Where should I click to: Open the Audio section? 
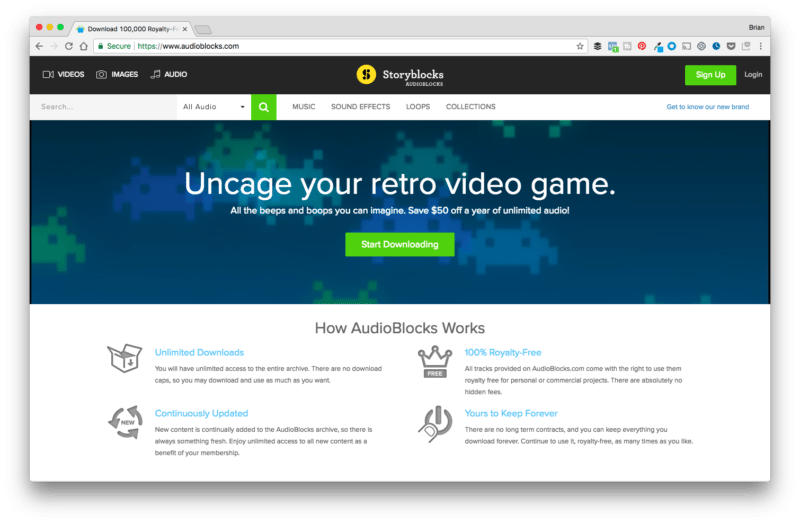coord(169,74)
